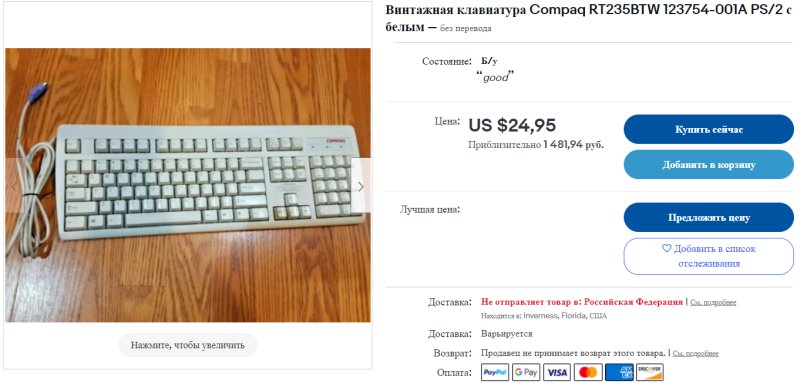The image size is (807, 387).
Task: Click the Mastercard icon
Action: (588, 372)
